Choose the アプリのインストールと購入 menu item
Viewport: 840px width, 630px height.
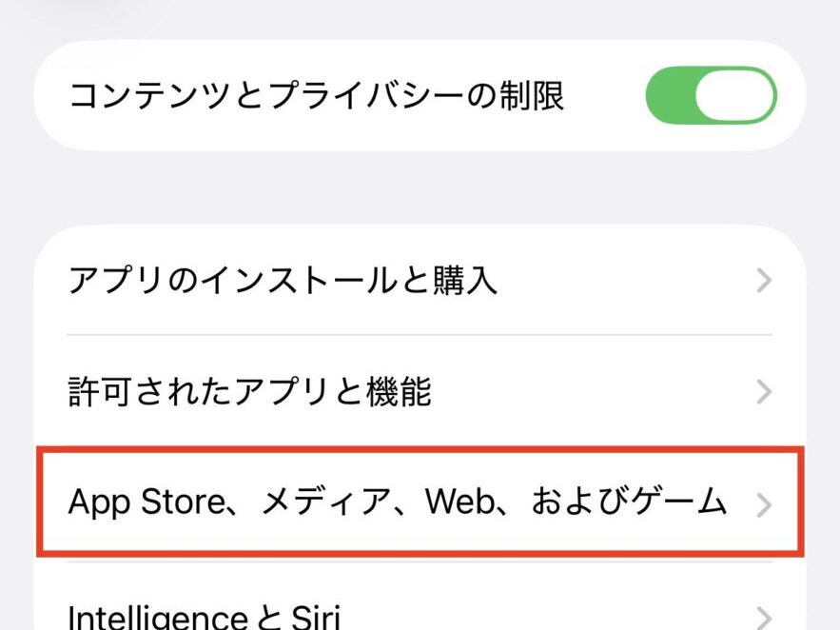point(285,281)
